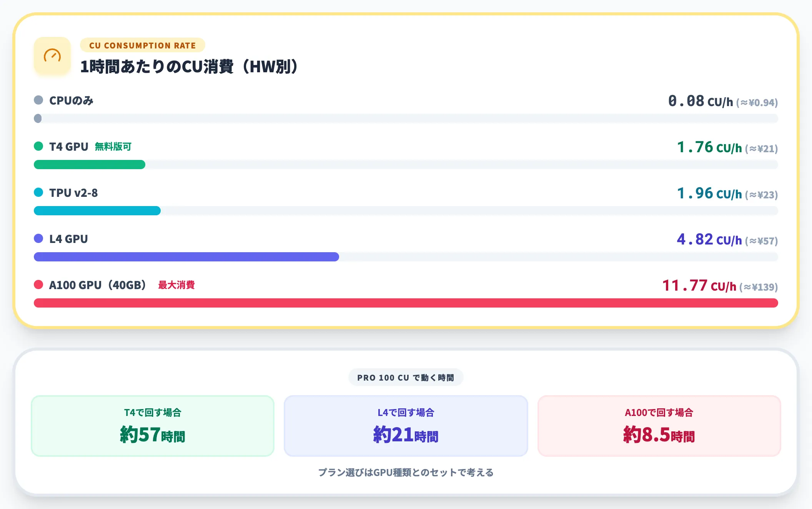
Task: Click the cyan dot beside TPU v2-8
Action: click(x=38, y=193)
